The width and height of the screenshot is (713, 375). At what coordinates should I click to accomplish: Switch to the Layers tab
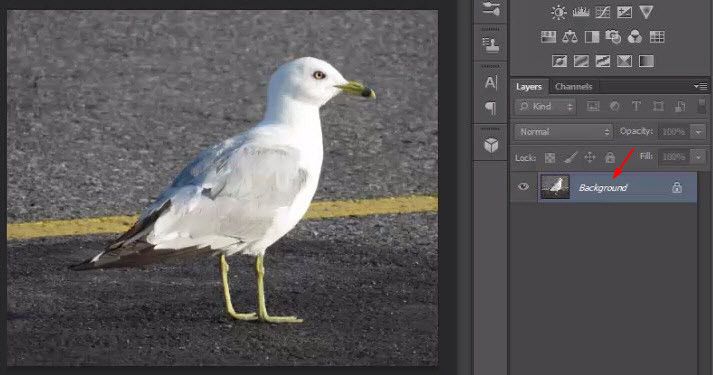click(529, 86)
